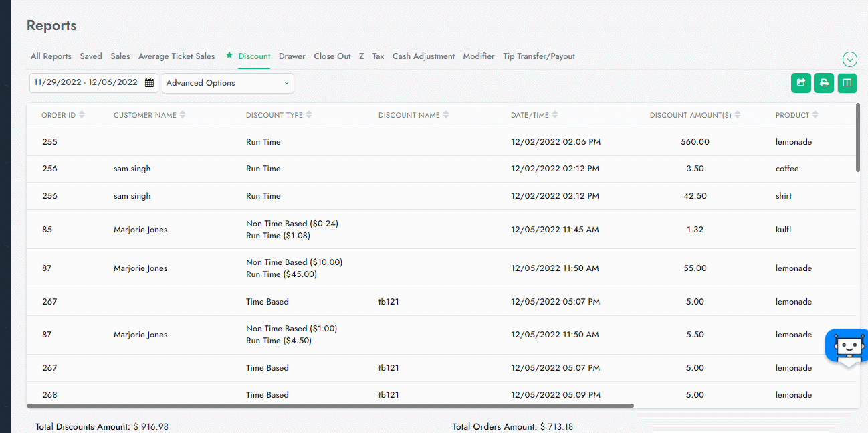Print the discount report
Image resolution: width=868 pixels, height=433 pixels.
(x=824, y=83)
